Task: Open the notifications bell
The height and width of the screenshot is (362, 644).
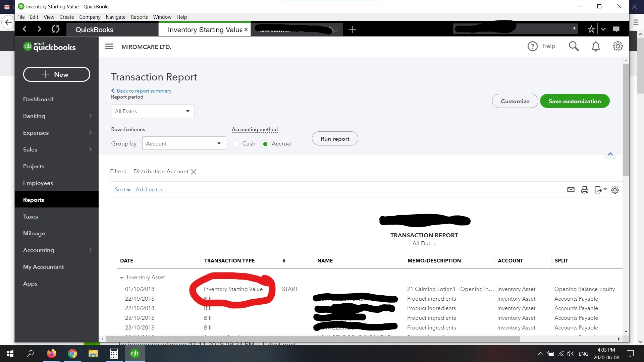Action: 595,46
